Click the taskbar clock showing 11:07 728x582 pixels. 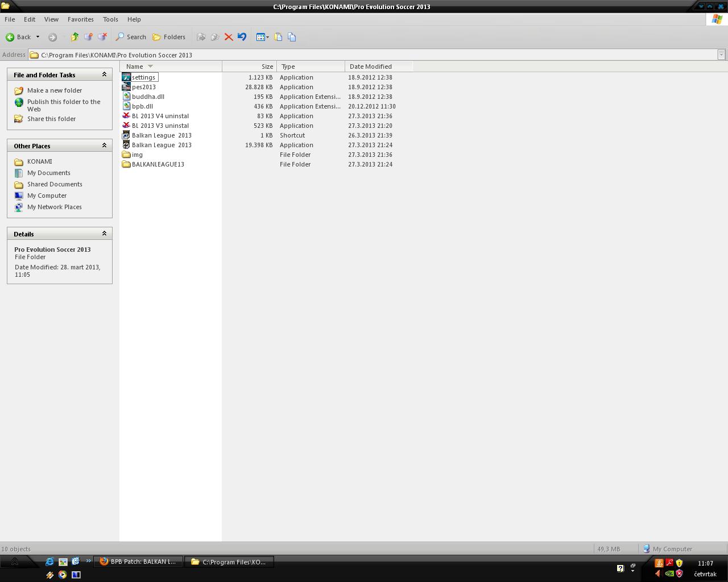click(x=705, y=563)
